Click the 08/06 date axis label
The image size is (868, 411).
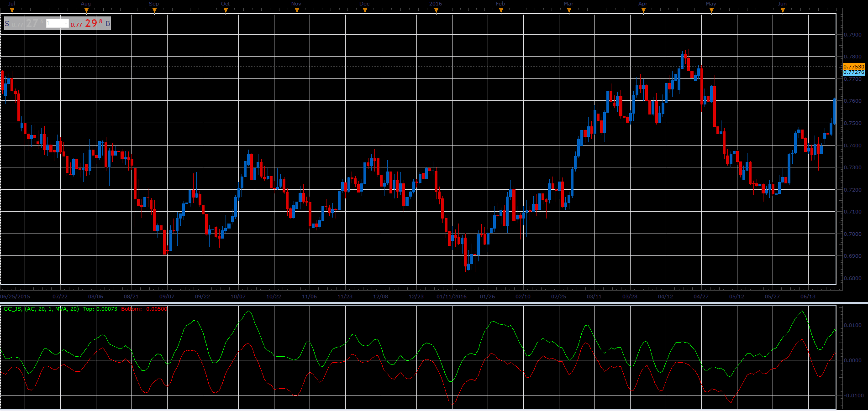click(x=96, y=297)
